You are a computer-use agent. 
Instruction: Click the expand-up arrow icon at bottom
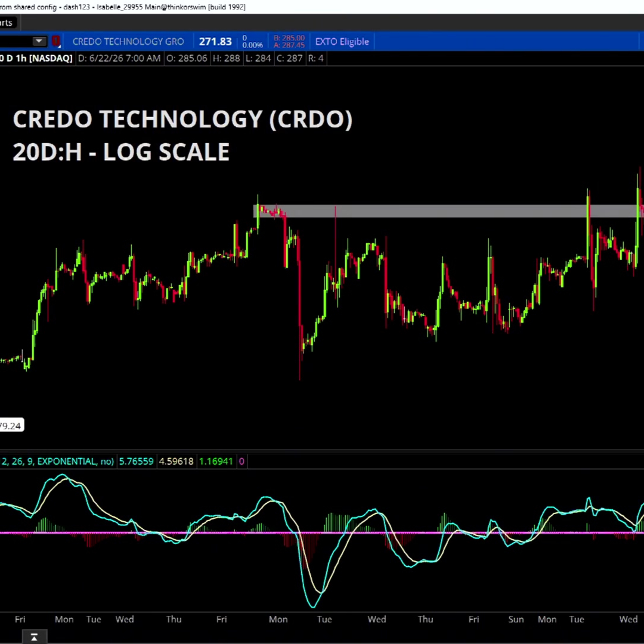pos(34,637)
